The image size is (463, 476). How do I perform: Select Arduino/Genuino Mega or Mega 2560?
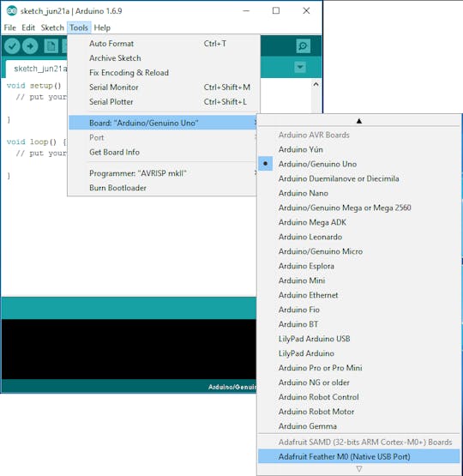359,208
